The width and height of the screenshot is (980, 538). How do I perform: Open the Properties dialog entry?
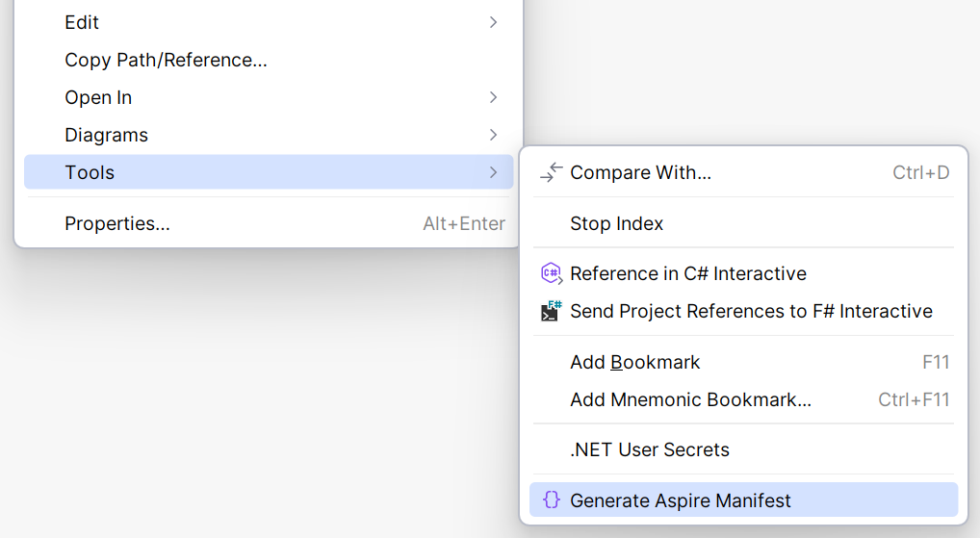pos(117,223)
